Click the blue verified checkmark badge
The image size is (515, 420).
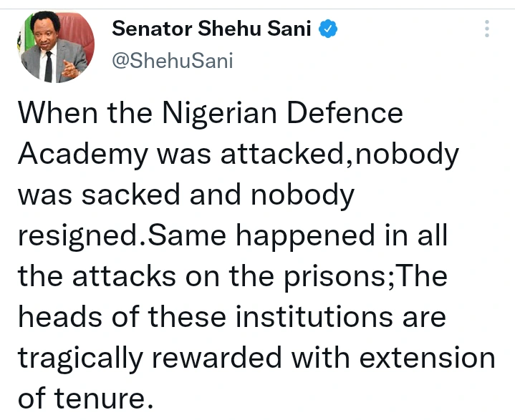click(329, 30)
